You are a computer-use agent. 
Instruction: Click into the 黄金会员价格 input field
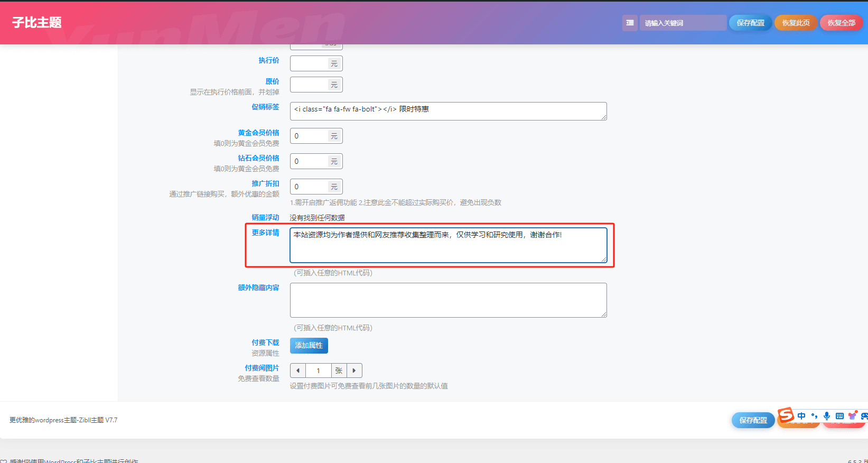[309, 136]
